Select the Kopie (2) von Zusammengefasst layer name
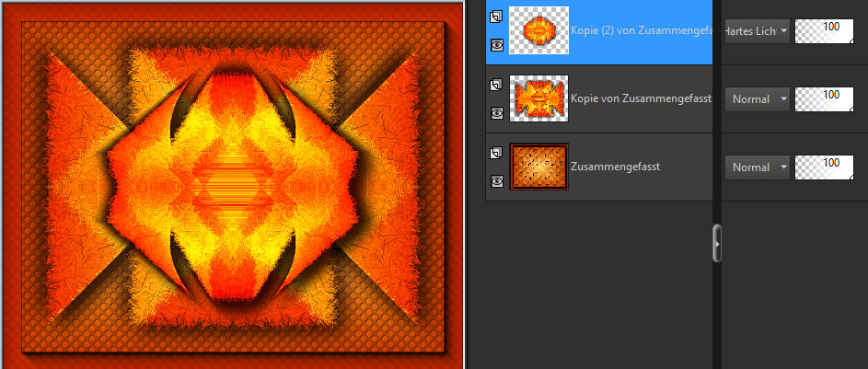Viewport: 868px width, 369px height. [640, 30]
